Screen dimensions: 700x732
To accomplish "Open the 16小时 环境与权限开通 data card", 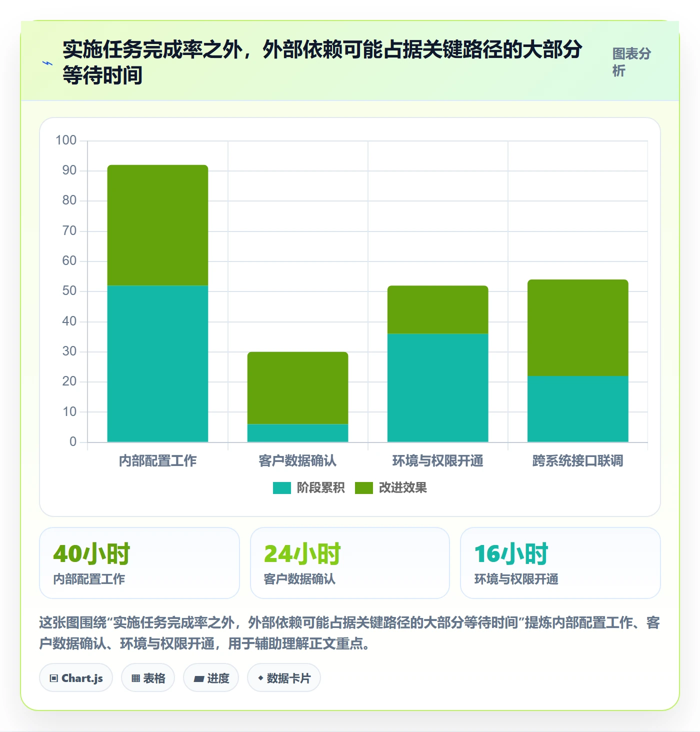I will pyautogui.click(x=560, y=563).
